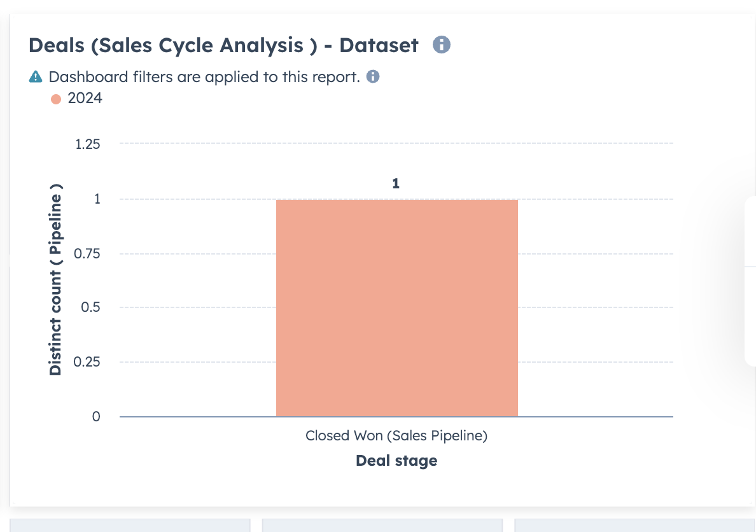The width and height of the screenshot is (756, 532).
Task: Open the Deals (Sales Cycle Analysis) - Dataset title
Action: [223, 45]
